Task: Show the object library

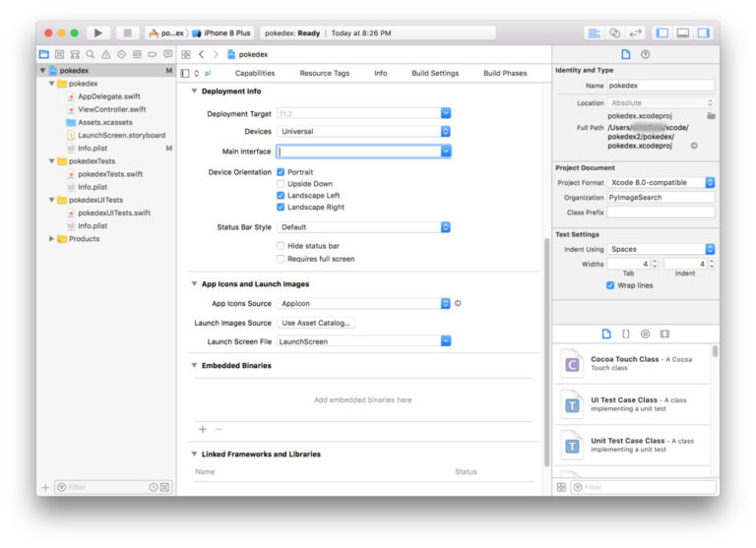Action: [645, 334]
